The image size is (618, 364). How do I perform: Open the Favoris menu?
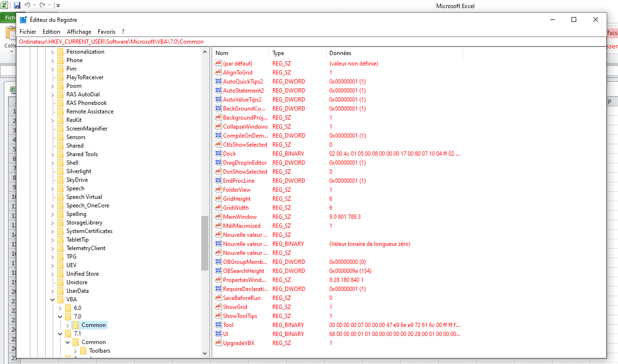pos(106,32)
